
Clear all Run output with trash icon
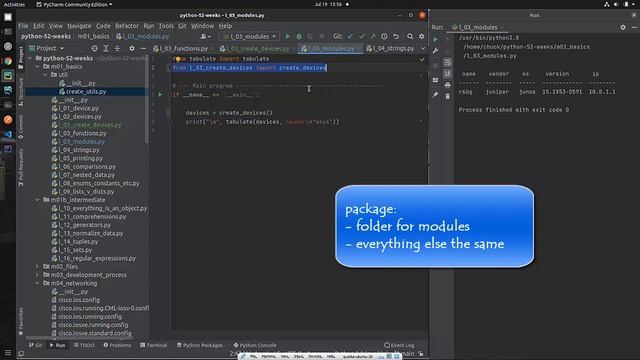click(x=447, y=96)
